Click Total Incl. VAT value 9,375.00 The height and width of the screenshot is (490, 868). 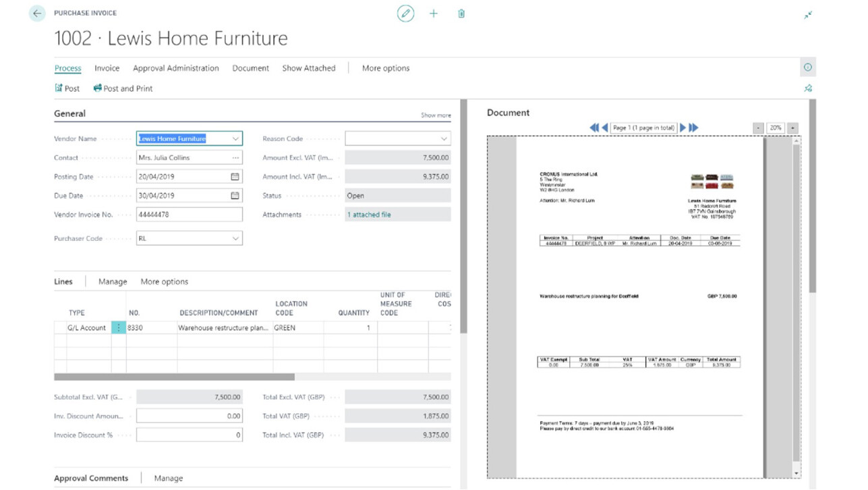(x=398, y=435)
